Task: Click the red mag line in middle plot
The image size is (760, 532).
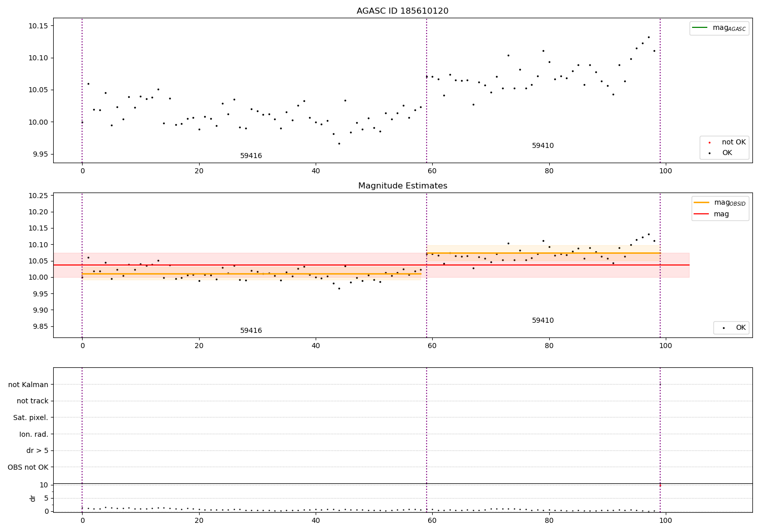Action: coord(371,265)
